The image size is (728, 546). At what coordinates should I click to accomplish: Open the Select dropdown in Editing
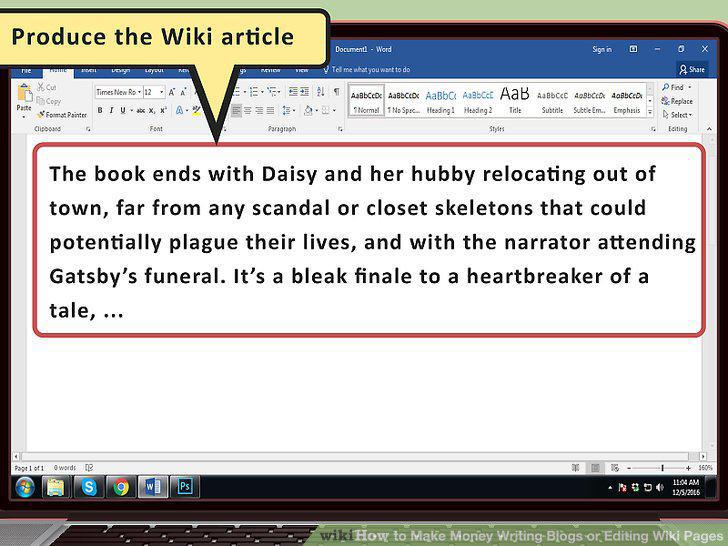pos(677,115)
